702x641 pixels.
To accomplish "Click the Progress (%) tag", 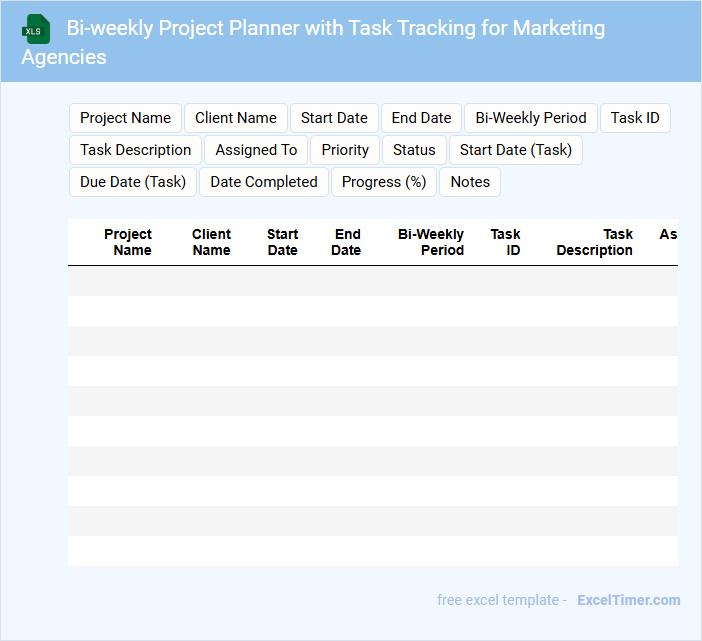I will point(384,182).
